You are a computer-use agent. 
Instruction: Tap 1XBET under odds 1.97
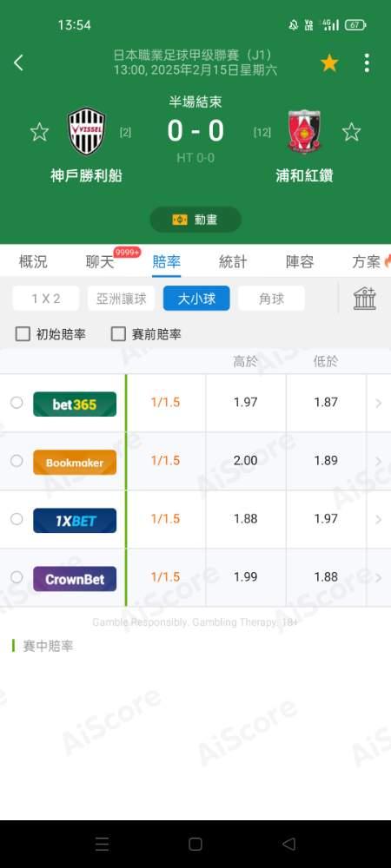[326, 519]
